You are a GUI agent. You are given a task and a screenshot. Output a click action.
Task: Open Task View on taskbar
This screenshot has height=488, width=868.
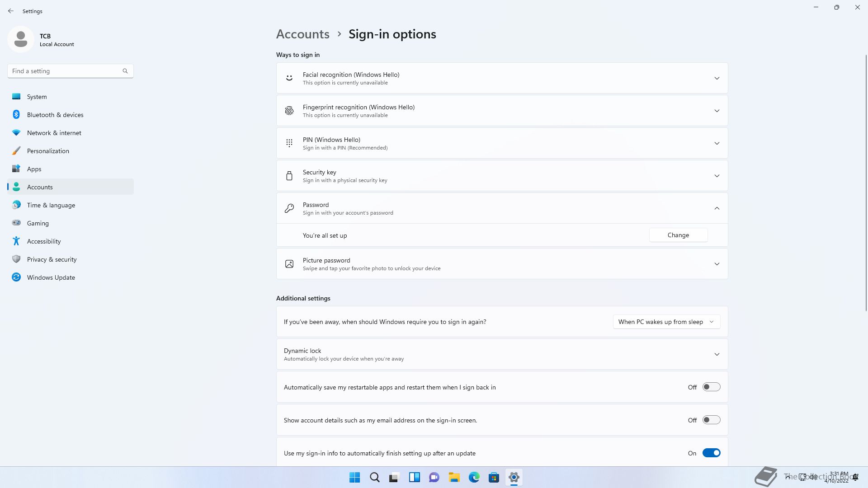click(395, 477)
